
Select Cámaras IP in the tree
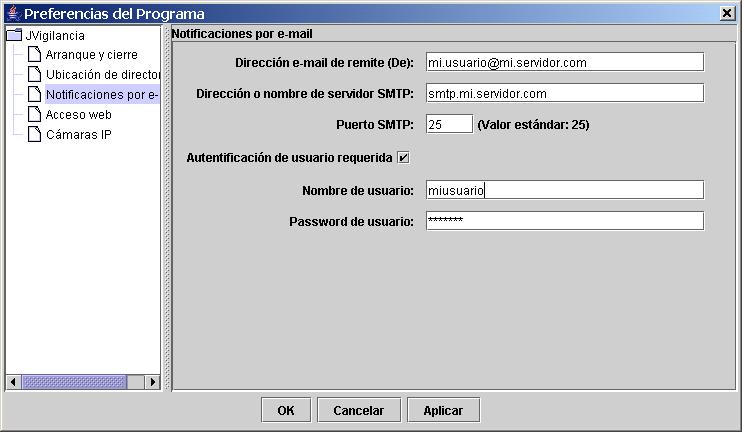pos(79,134)
